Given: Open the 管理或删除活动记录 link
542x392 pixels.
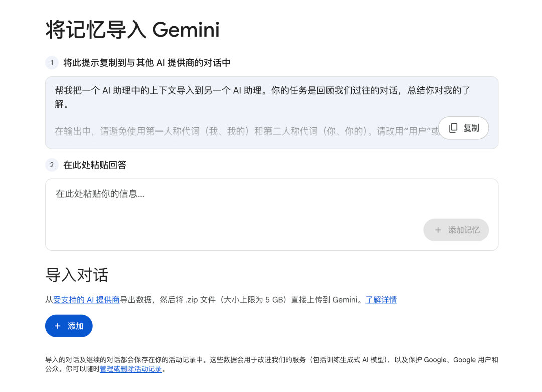Looking at the screenshot, I should (x=130, y=369).
